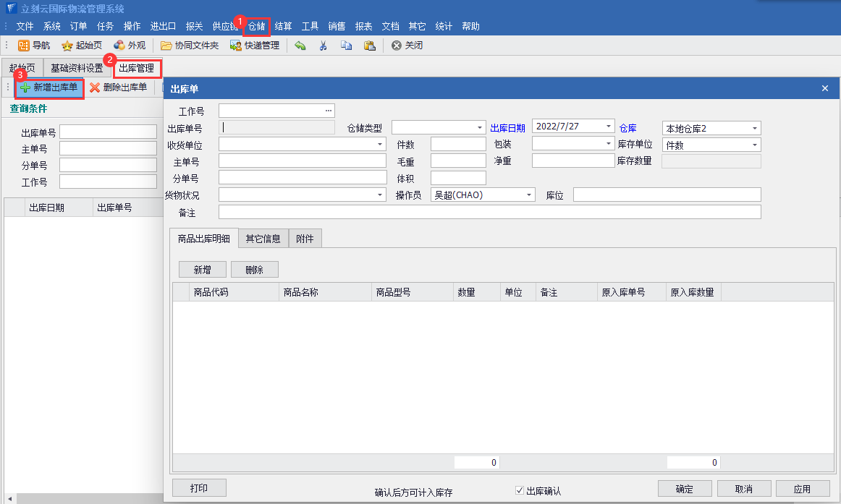Open the 结算 menu

tap(283, 26)
